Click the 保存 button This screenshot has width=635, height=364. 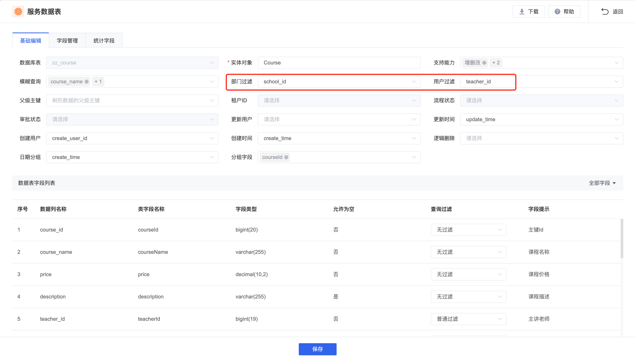317,349
